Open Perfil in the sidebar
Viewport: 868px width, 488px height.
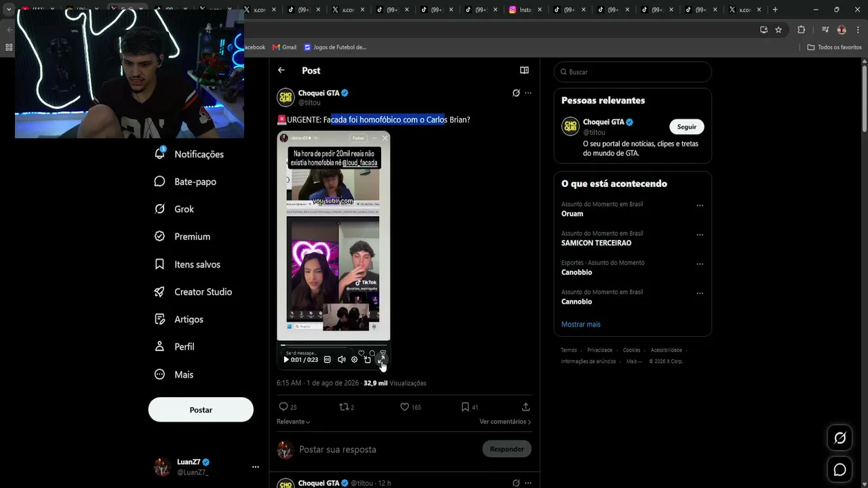174,346
